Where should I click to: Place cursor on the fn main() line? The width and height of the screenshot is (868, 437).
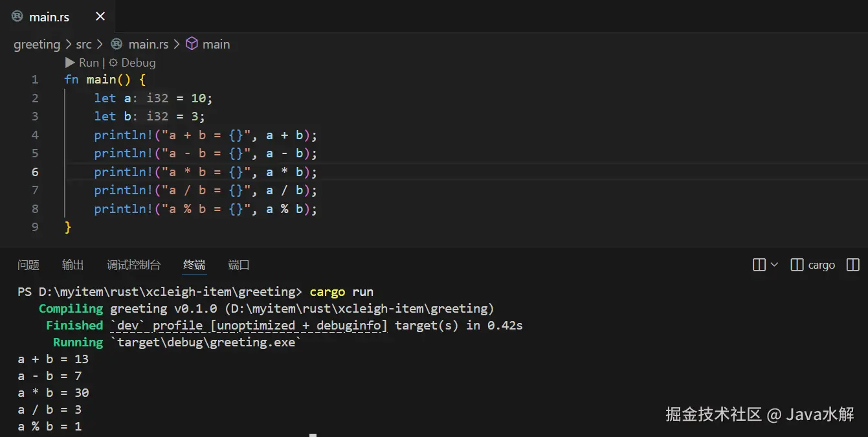click(x=105, y=80)
